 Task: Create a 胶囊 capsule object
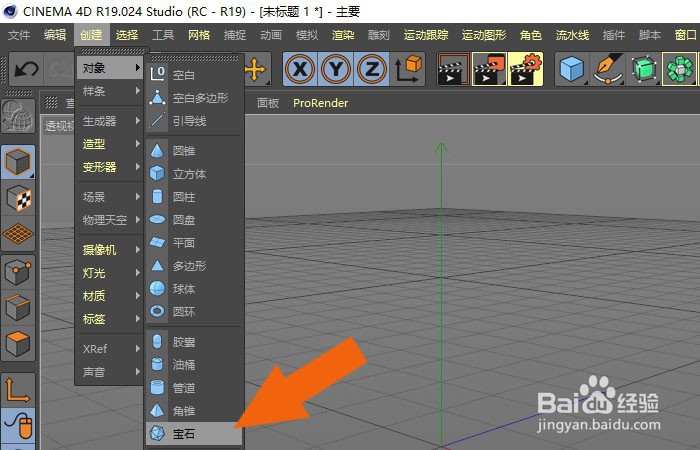(x=195, y=342)
